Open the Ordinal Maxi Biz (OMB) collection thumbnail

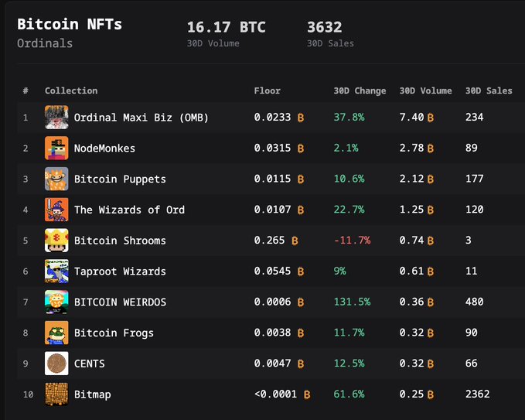point(56,118)
